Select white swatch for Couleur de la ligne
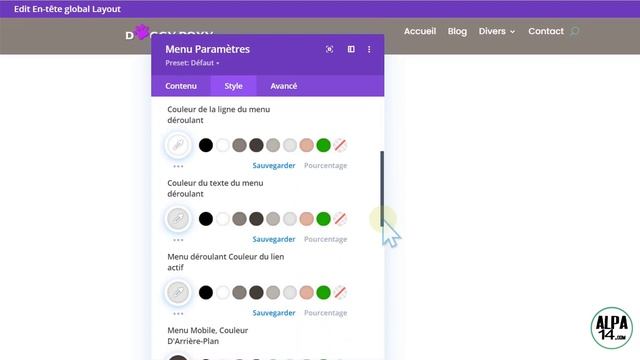 coord(223,145)
